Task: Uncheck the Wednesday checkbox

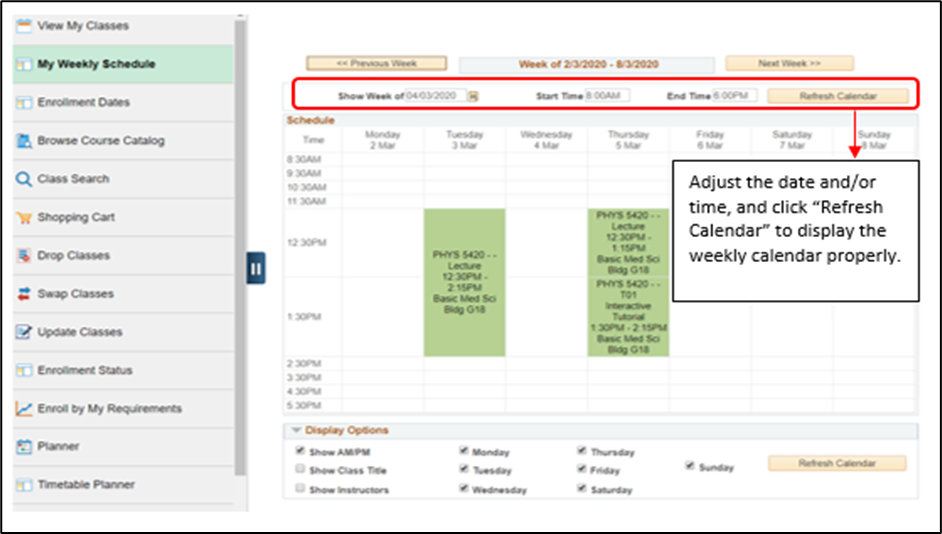Action: point(463,488)
